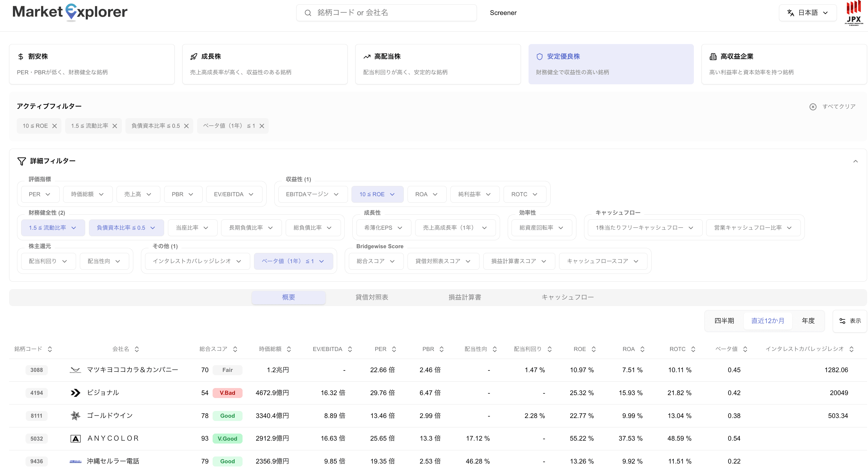Toggle sorting on the ROE column
The image size is (868, 470).
594,349
